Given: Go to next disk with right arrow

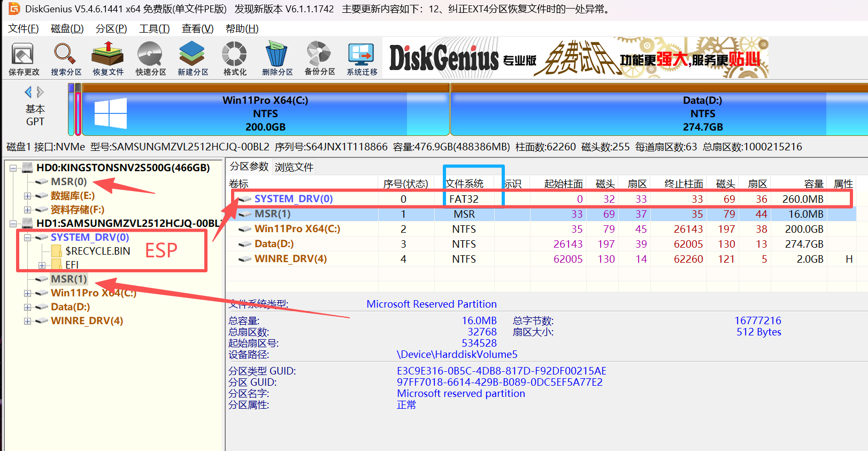Looking at the screenshot, I should tap(40, 92).
